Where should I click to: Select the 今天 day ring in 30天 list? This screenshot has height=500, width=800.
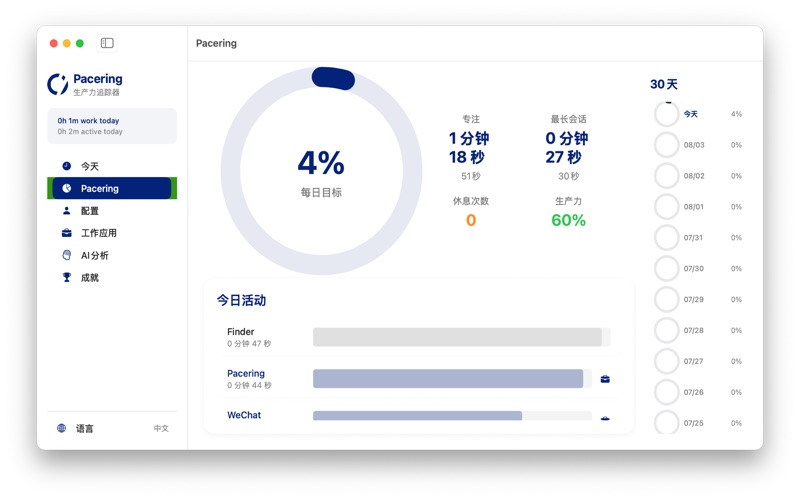tap(666, 114)
